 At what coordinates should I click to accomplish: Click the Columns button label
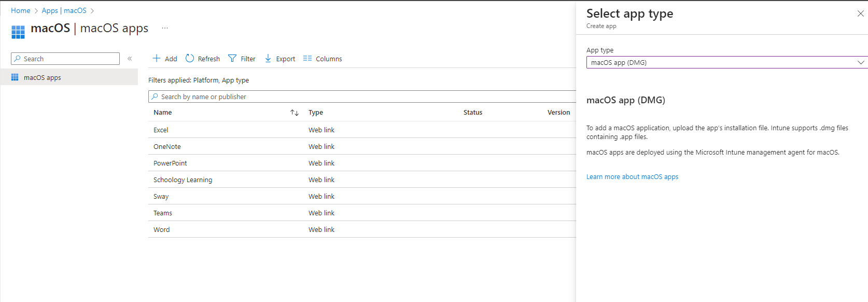329,59
